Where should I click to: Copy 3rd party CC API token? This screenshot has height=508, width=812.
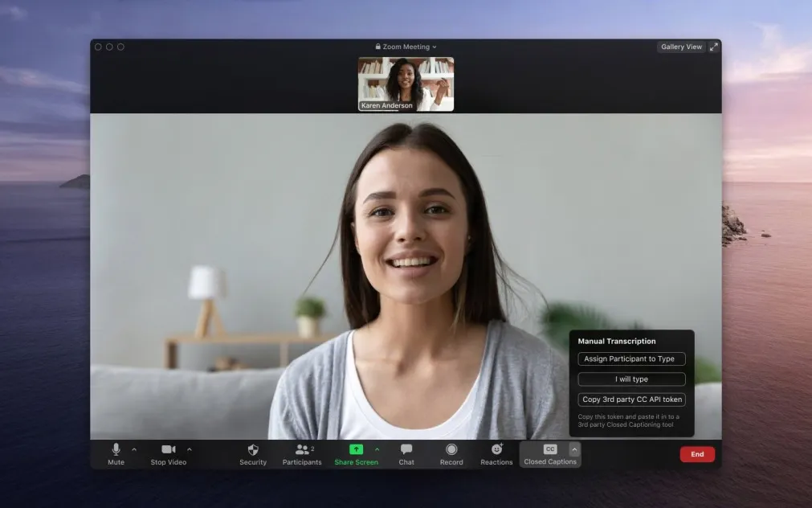click(x=631, y=399)
